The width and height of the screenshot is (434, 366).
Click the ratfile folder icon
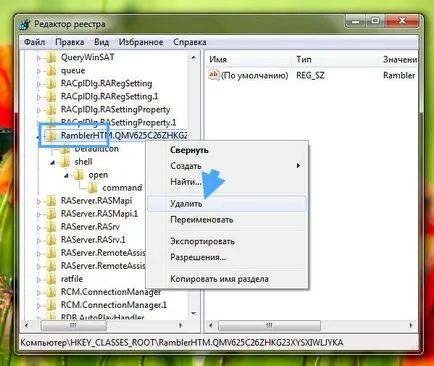point(51,279)
